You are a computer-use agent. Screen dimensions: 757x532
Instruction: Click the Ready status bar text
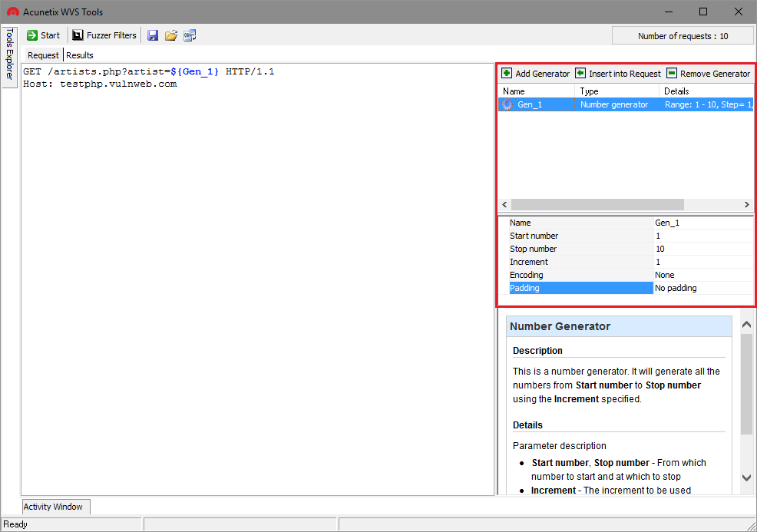pos(15,524)
